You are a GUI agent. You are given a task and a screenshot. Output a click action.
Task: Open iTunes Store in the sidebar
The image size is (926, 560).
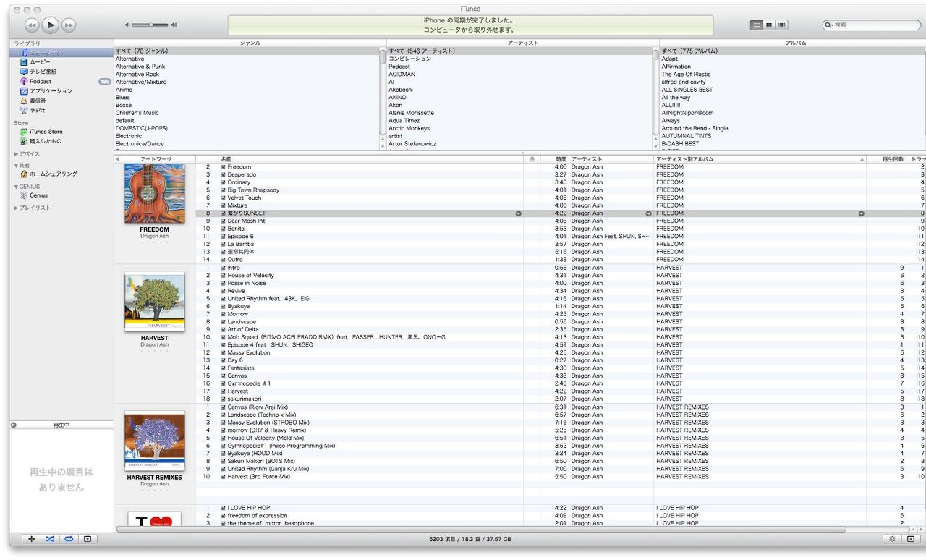coord(61,132)
